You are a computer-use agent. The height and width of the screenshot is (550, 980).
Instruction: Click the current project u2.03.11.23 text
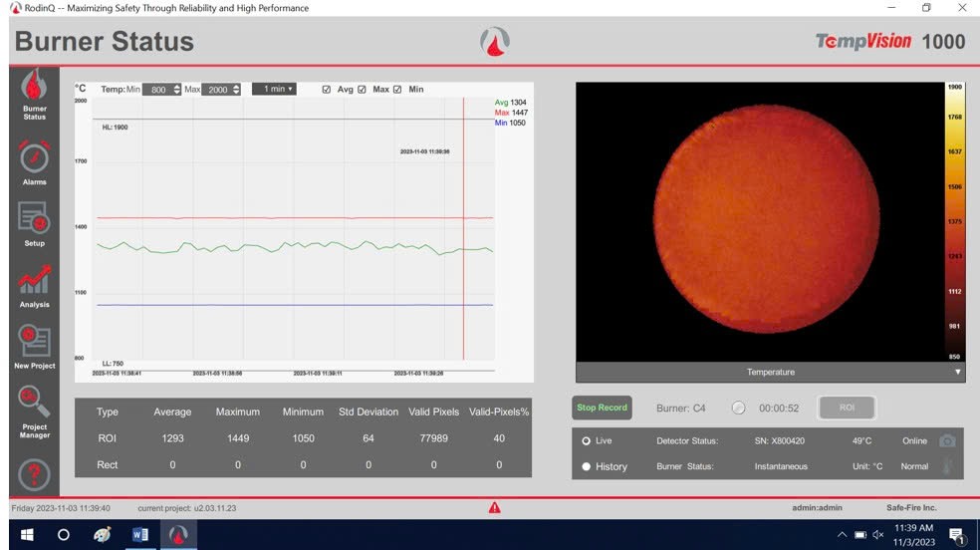point(187,508)
